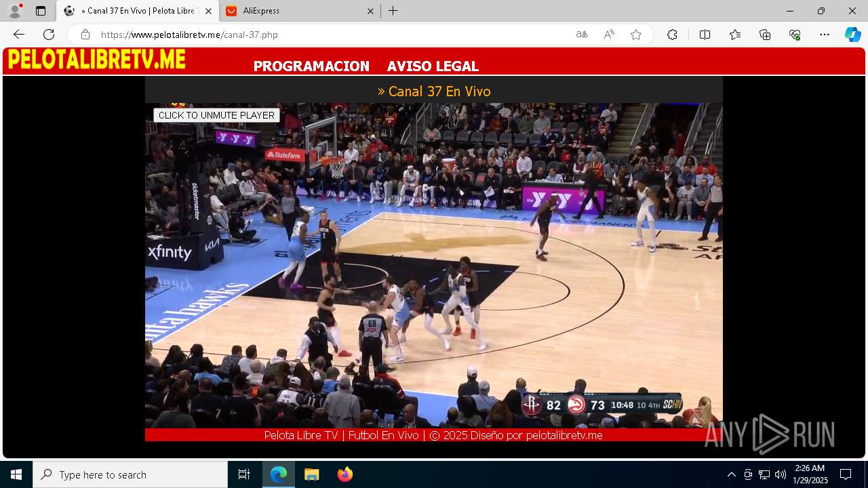Screen dimensions: 868x488
Task: Go back with the back arrow
Action: [19, 35]
